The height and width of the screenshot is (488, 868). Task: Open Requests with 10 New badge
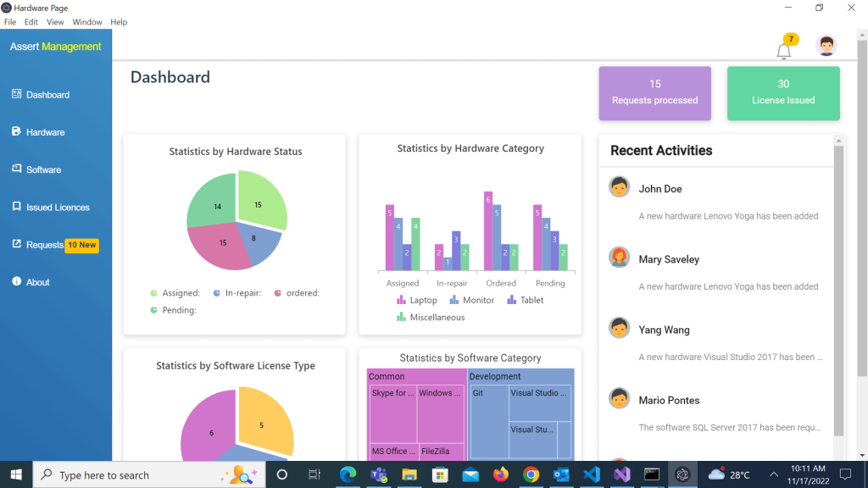pos(56,245)
